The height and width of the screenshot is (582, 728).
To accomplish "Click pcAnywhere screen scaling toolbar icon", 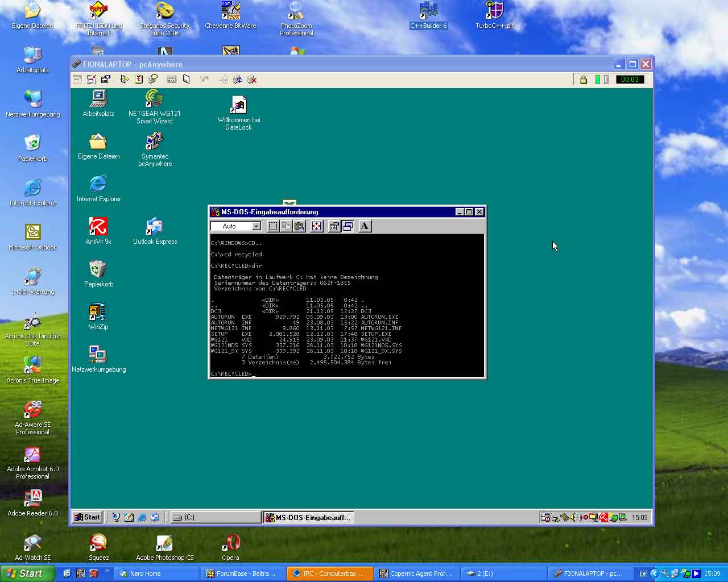I will click(x=92, y=80).
